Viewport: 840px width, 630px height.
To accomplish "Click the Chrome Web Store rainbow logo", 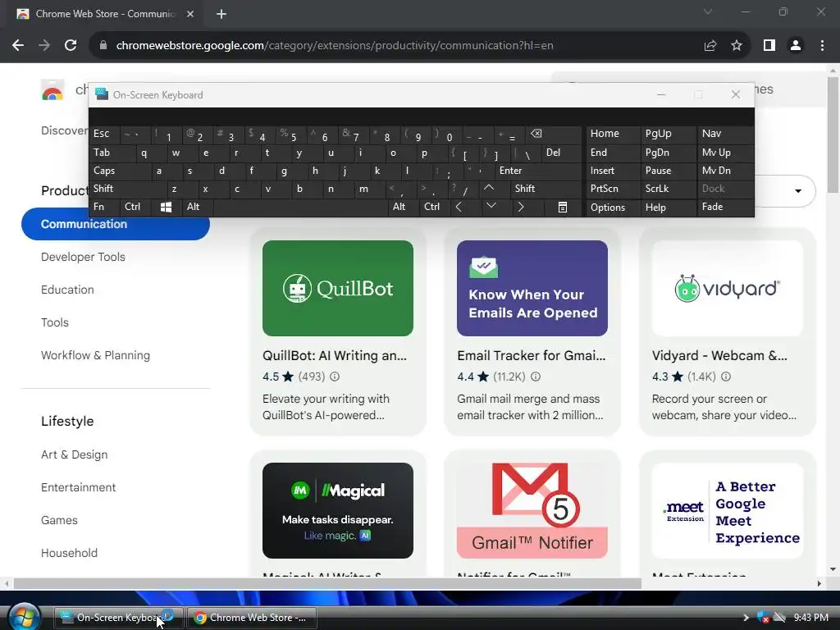I will tap(52, 90).
